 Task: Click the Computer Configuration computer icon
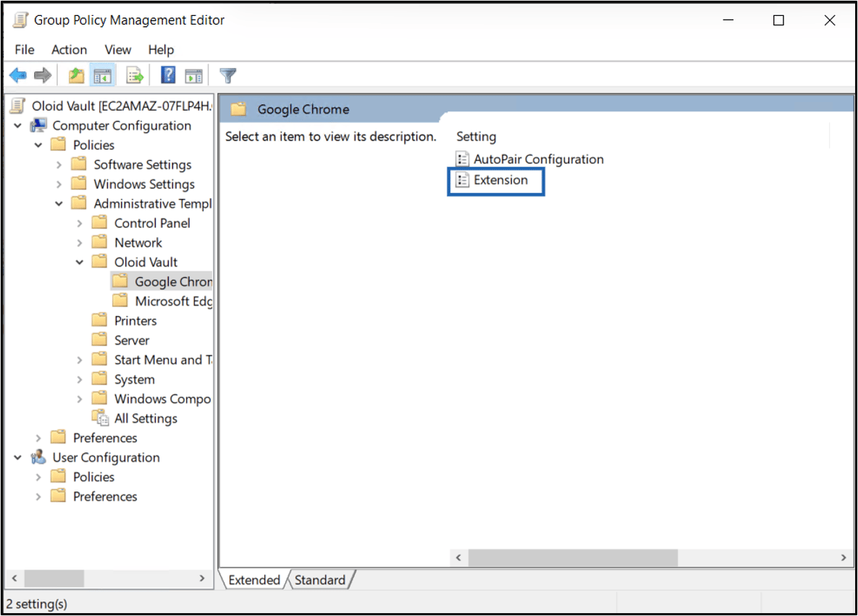(x=38, y=125)
